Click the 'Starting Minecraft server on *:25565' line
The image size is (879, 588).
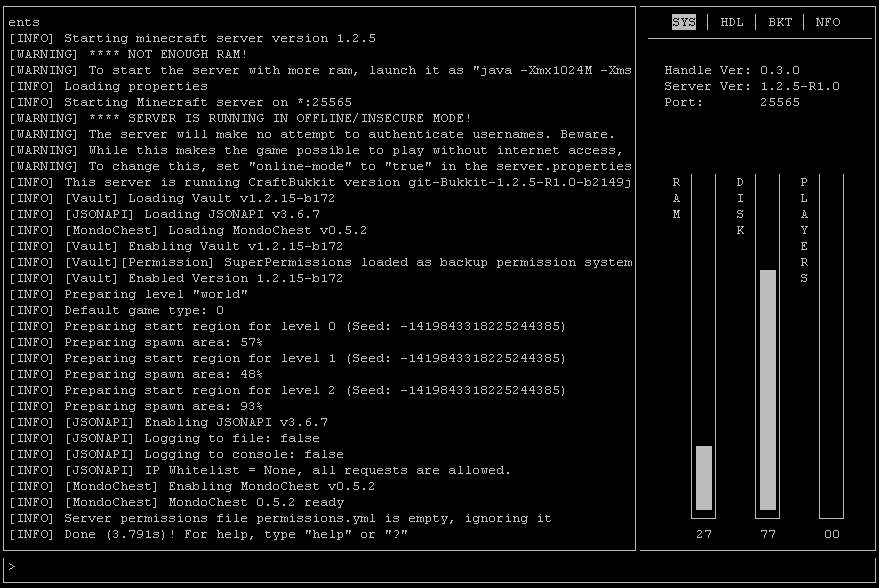click(180, 102)
